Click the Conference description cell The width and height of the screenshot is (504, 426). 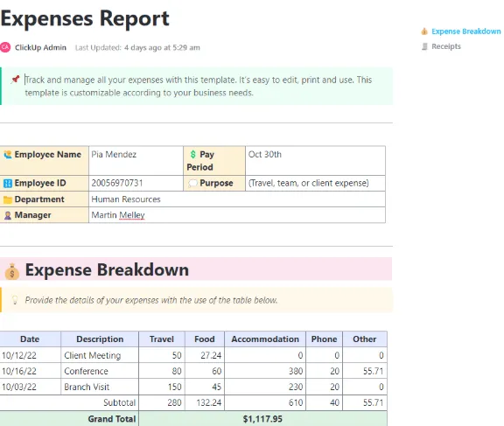pyautogui.click(x=100, y=371)
